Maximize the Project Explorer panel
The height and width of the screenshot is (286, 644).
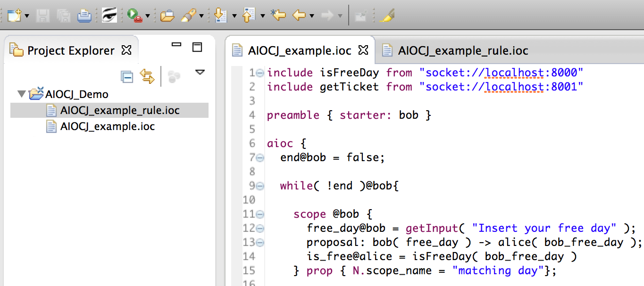click(197, 47)
